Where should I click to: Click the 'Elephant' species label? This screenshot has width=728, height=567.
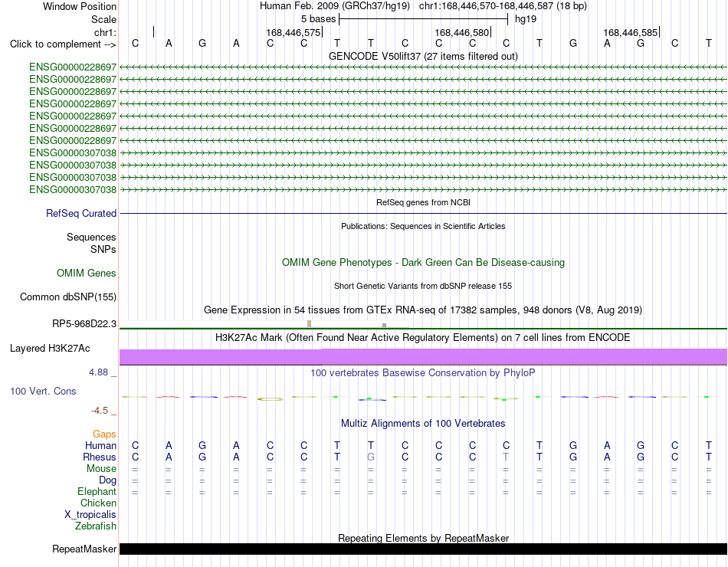pos(97,491)
